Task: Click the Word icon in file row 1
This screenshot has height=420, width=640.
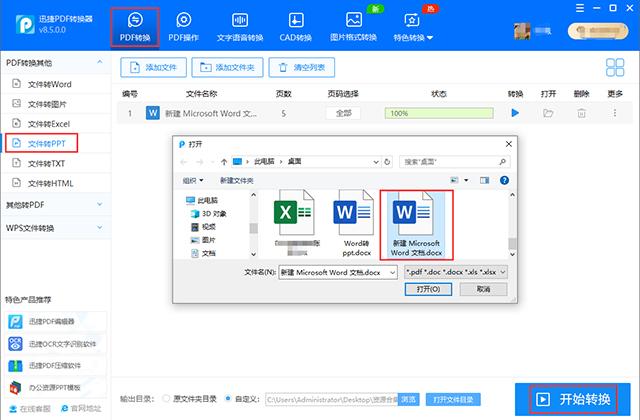Action: (x=153, y=113)
